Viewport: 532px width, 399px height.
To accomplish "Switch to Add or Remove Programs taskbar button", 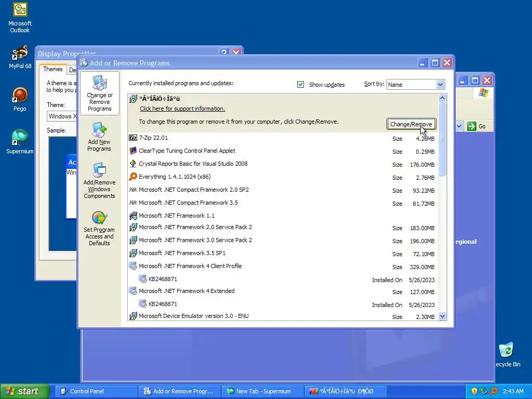I will click(x=179, y=391).
